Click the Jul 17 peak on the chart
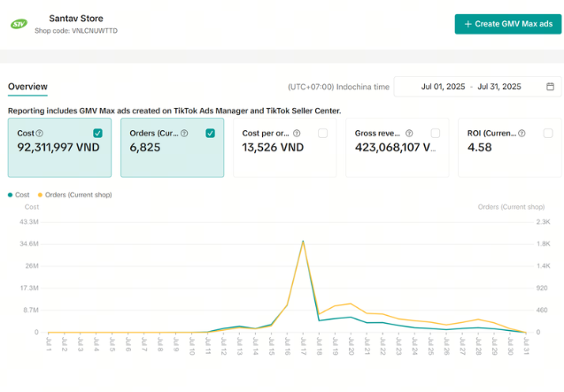 coord(303,242)
